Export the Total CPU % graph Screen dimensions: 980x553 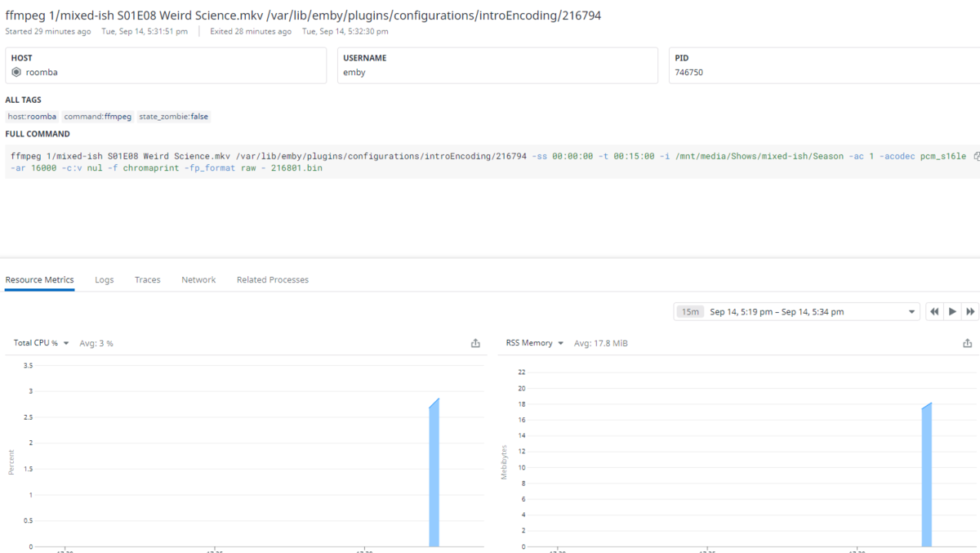tap(475, 343)
